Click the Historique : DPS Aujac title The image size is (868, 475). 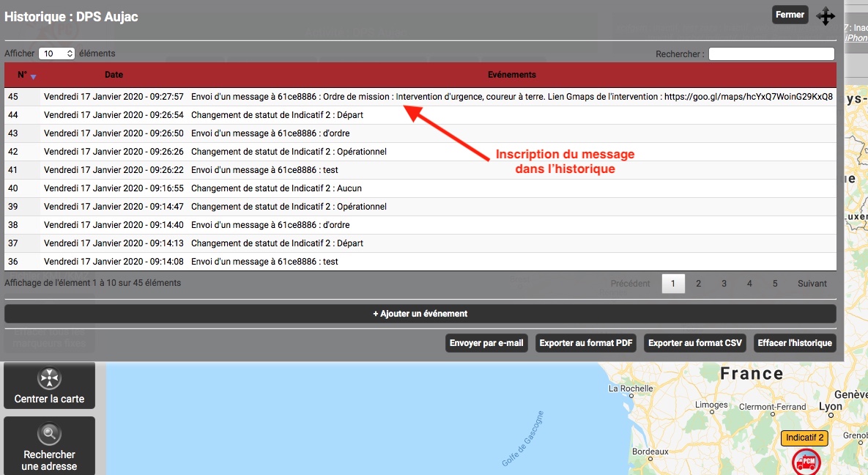(71, 17)
